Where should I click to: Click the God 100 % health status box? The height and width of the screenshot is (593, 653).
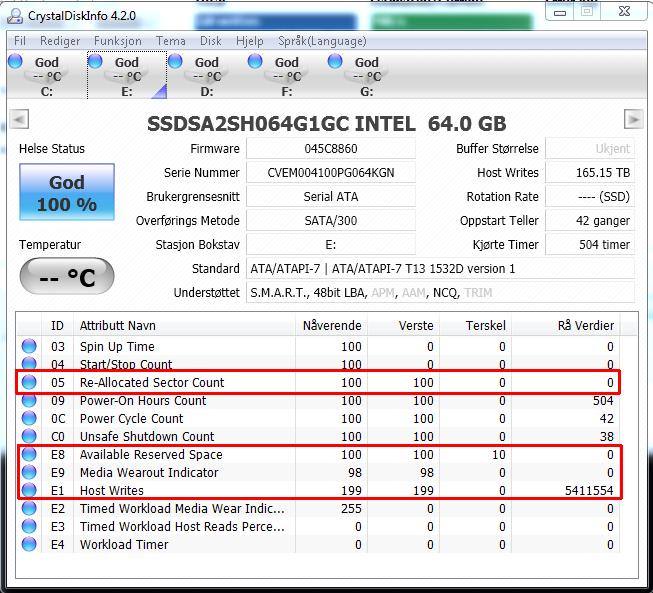click(67, 192)
